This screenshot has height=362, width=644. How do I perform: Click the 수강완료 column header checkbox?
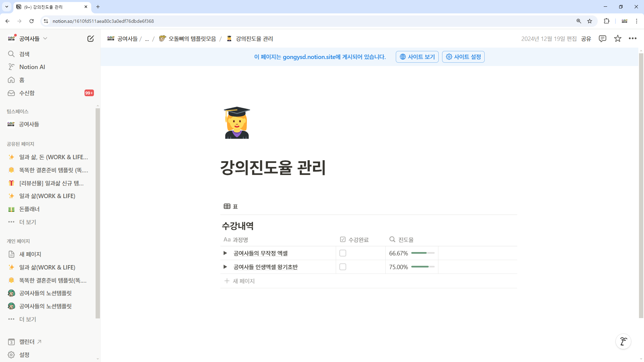click(342, 239)
